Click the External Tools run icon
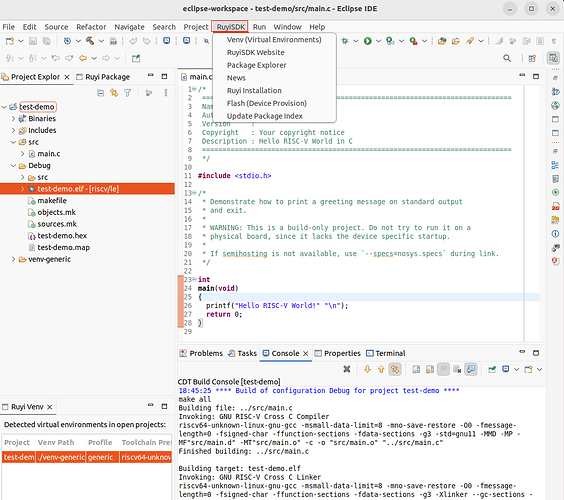This screenshot has width=564, height=500. coord(413,41)
